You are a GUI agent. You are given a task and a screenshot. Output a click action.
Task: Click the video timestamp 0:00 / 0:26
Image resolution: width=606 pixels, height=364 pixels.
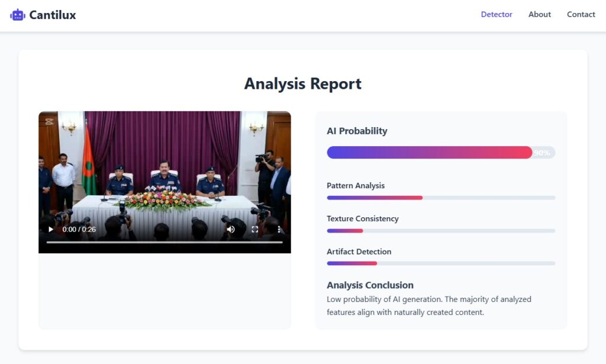79,229
